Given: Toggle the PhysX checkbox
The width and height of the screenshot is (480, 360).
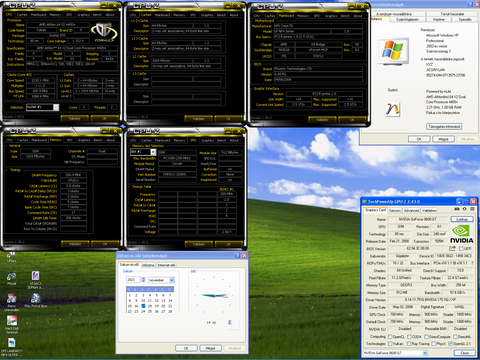Looking at the screenshot, I should click(434, 344).
